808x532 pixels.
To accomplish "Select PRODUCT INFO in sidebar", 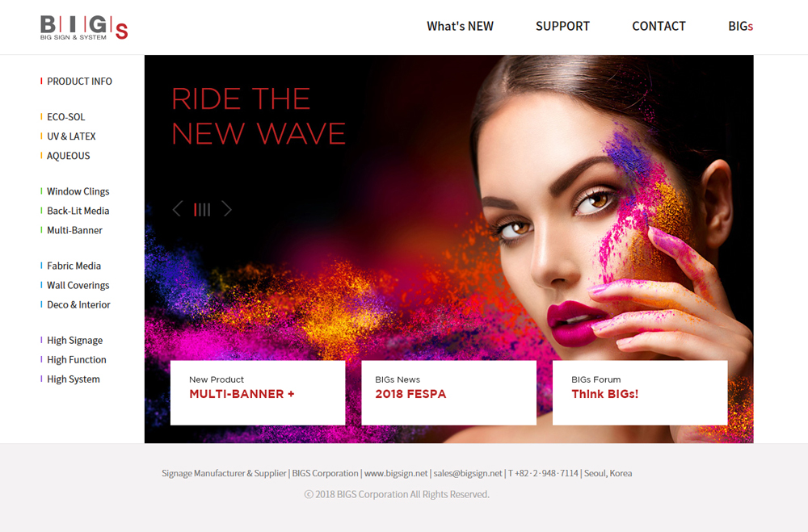I will (79, 82).
